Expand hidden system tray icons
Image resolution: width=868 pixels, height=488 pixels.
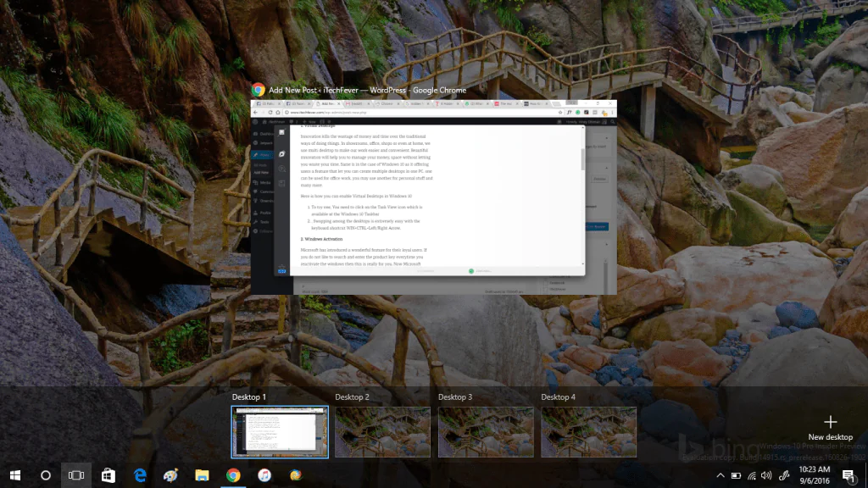[x=721, y=475]
